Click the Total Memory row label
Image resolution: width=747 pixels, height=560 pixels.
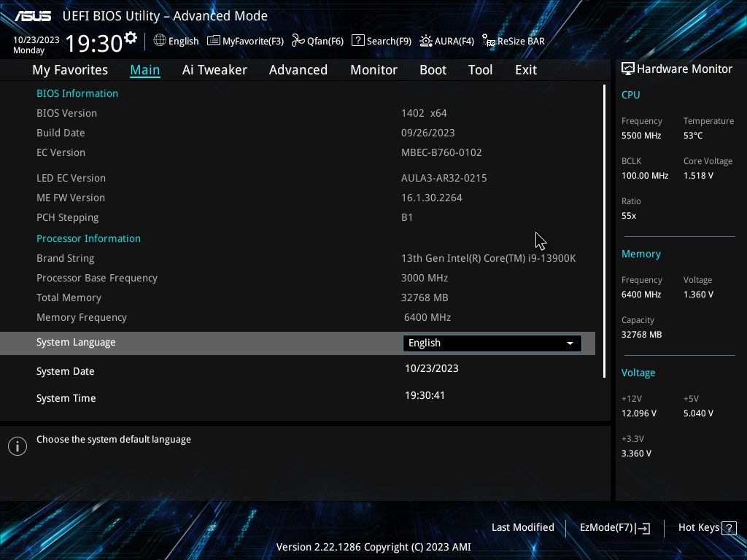tap(69, 298)
